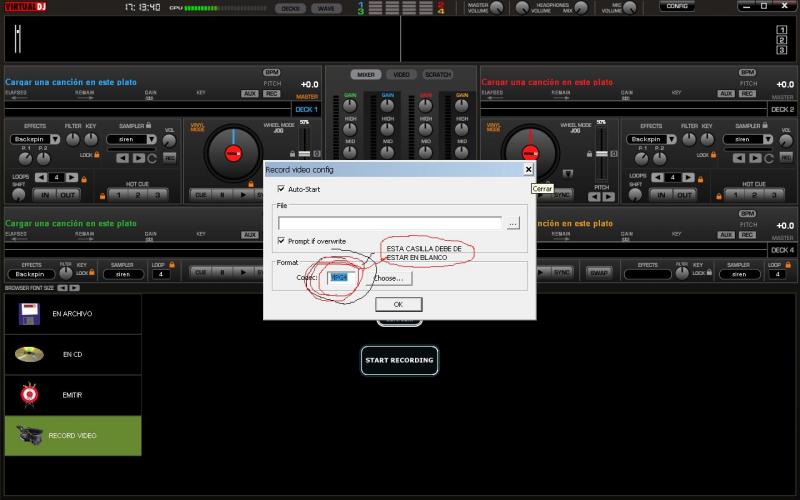Play previous sample on Deck 1 sampler

(122, 158)
